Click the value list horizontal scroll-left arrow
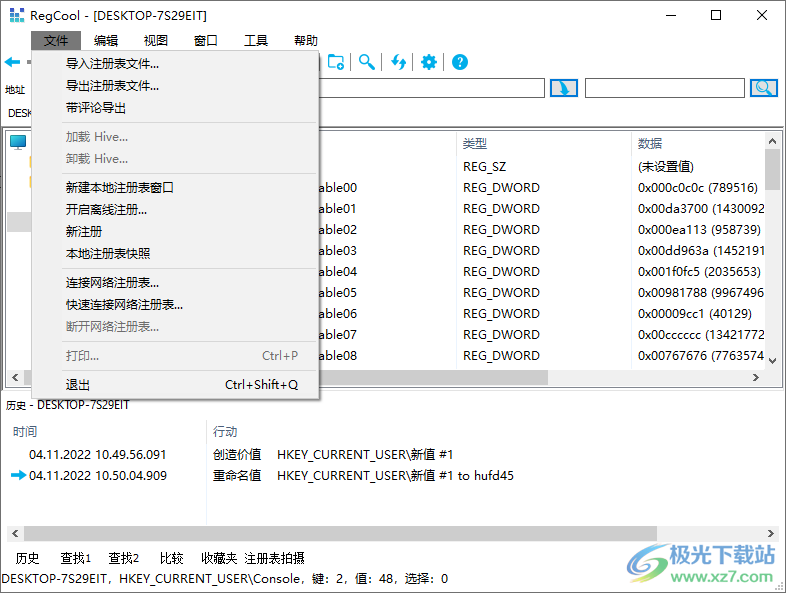Screen dimensions: 786x593 point(15,377)
